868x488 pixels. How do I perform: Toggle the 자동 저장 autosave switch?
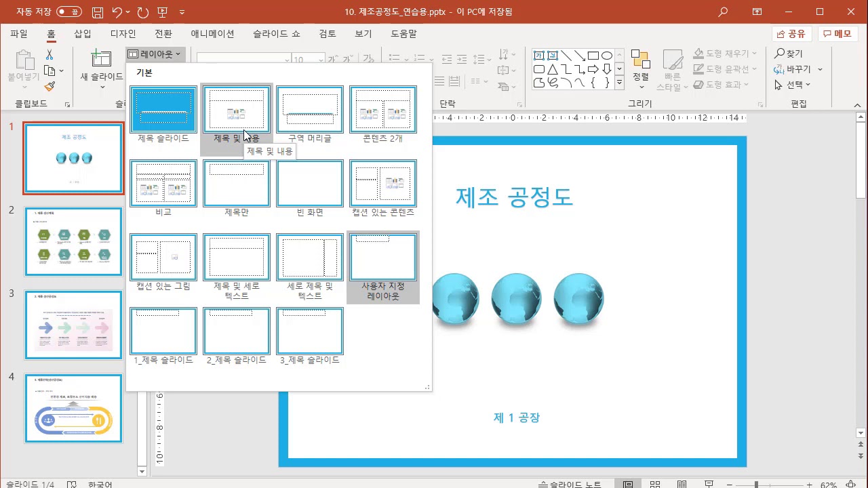[68, 12]
